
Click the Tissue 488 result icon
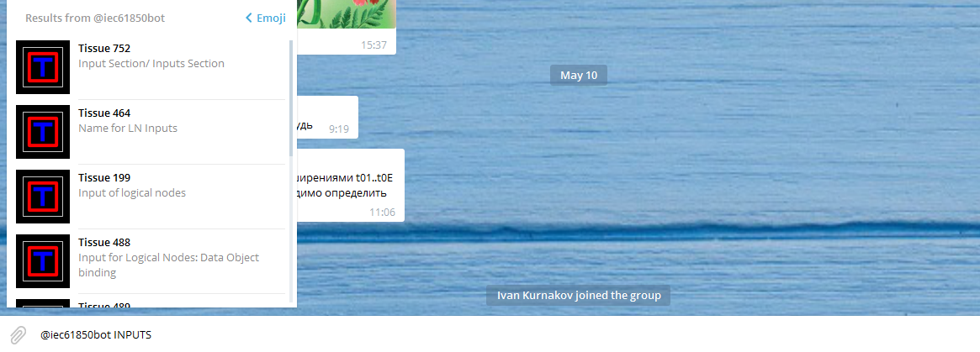click(43, 261)
